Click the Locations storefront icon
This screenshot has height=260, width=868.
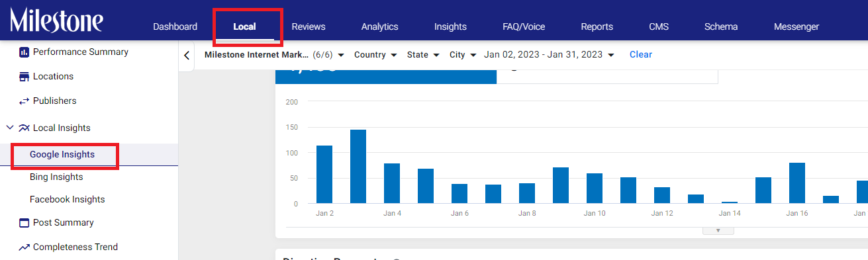[24, 76]
